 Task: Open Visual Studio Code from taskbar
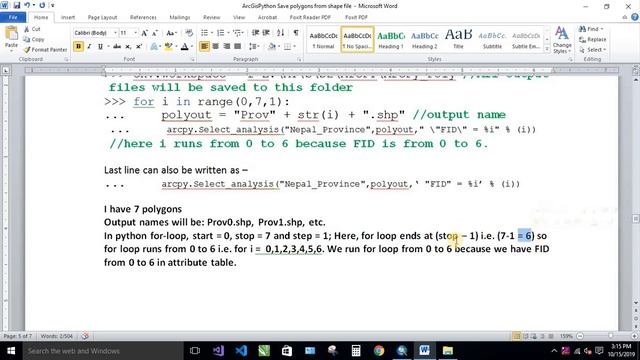[x=241, y=351]
